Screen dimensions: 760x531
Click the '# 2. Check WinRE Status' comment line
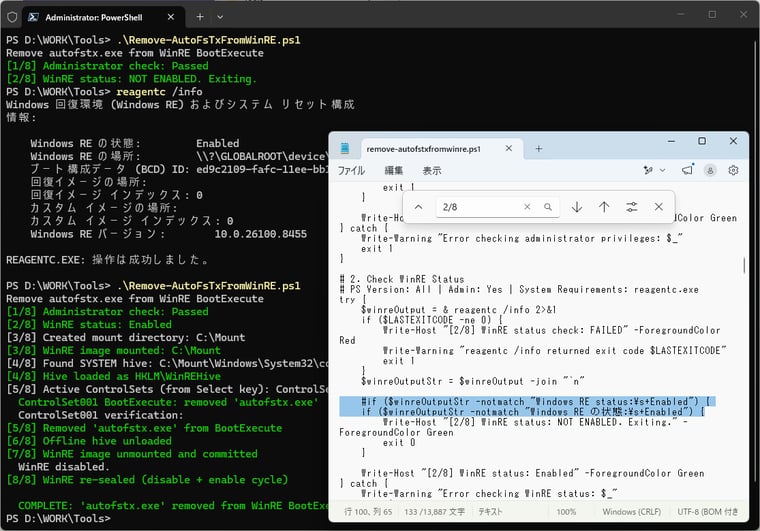(402, 279)
